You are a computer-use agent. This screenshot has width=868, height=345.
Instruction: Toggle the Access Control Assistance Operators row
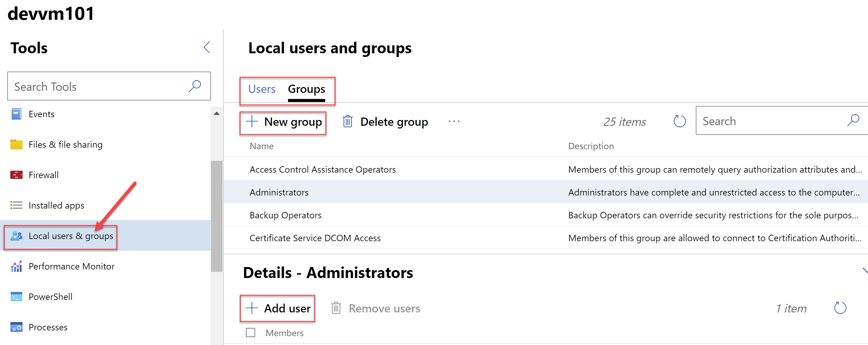pos(323,169)
